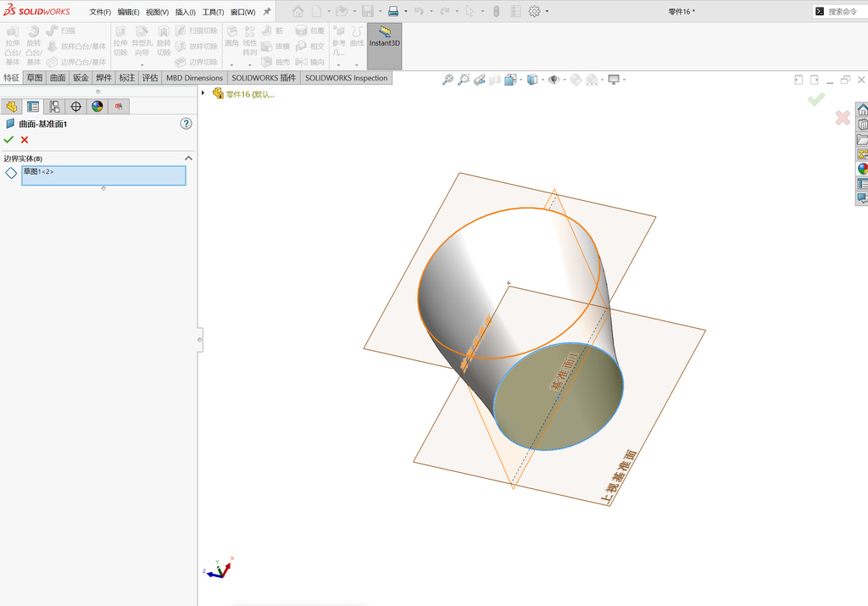Open the View Orientation dropdown arrow
The width and height of the screenshot is (868, 606).
pyautogui.click(x=521, y=80)
